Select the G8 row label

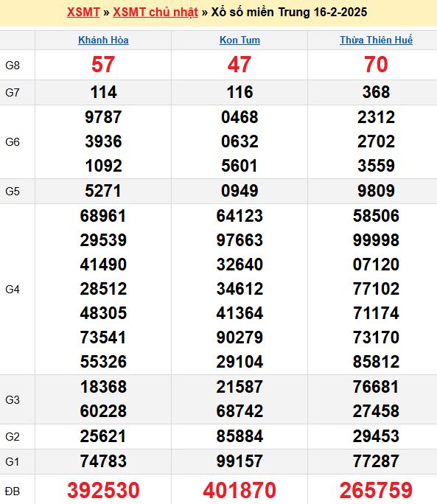(x=13, y=66)
